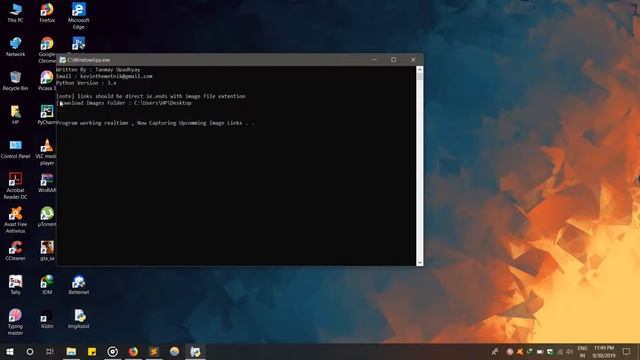Open the Windows Start menu

tap(10, 351)
